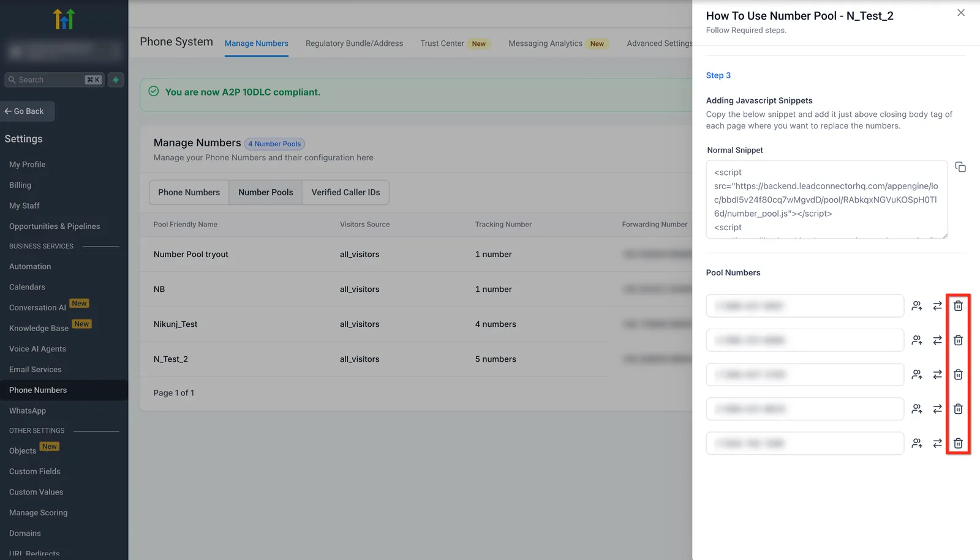Select the Number Pools sub-tab
Viewport: 980px width, 560px height.
(x=266, y=192)
